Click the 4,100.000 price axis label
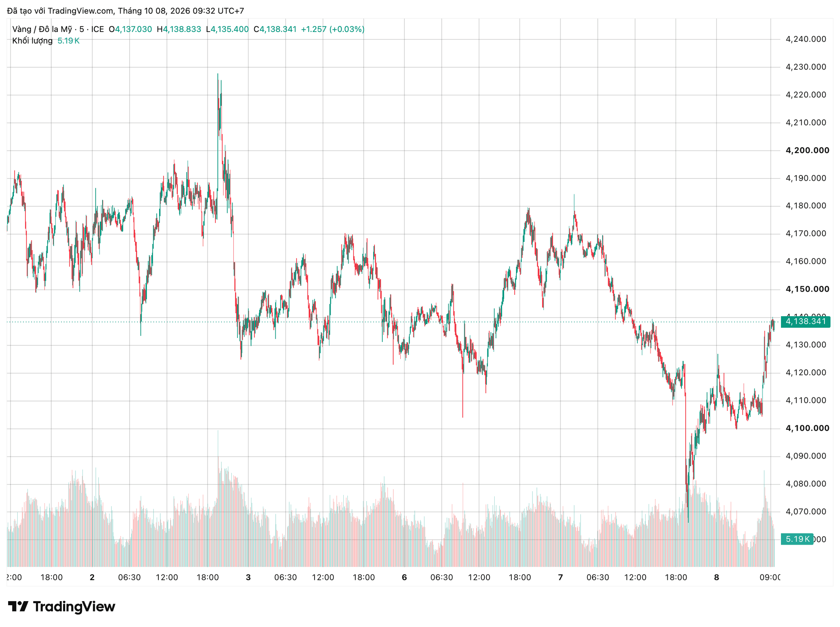The height and width of the screenshot is (627, 840). [807, 428]
